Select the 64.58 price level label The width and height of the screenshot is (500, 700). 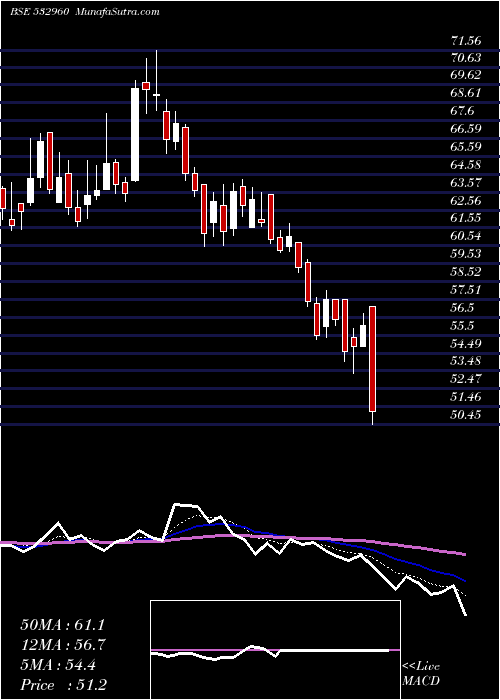point(466,164)
